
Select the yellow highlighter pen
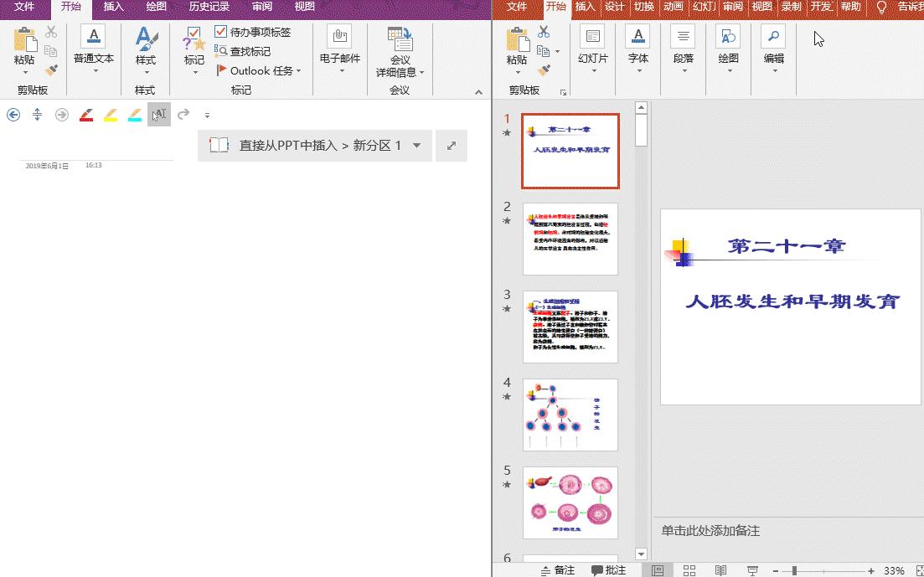point(111,115)
